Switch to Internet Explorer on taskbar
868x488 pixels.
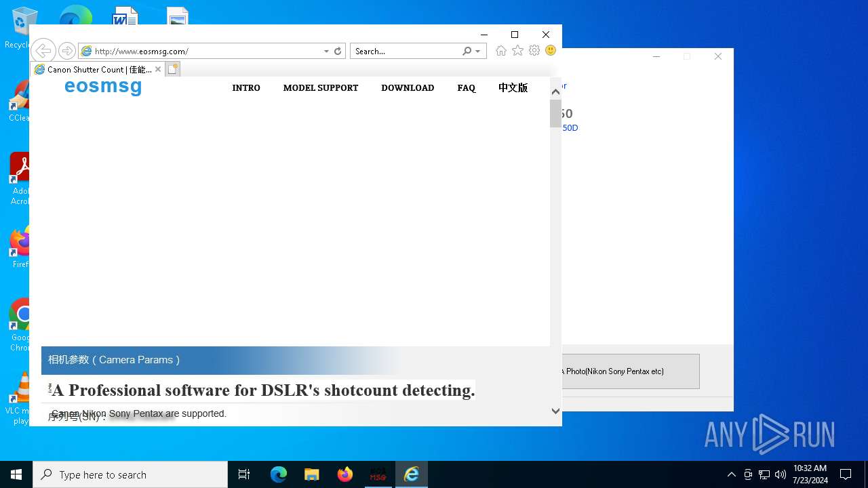point(412,474)
